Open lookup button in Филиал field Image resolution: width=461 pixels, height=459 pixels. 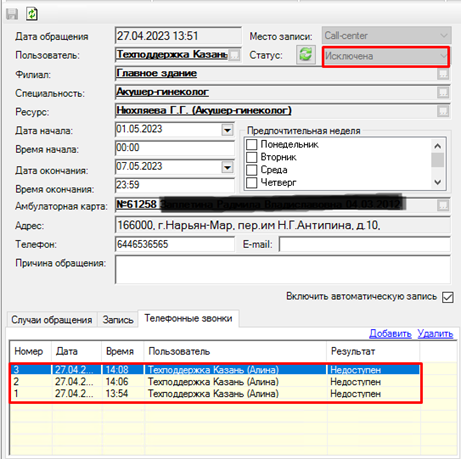click(x=443, y=74)
